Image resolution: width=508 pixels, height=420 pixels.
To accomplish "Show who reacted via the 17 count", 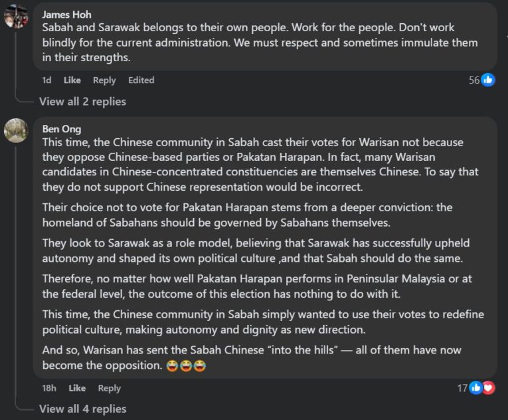I will point(462,388).
